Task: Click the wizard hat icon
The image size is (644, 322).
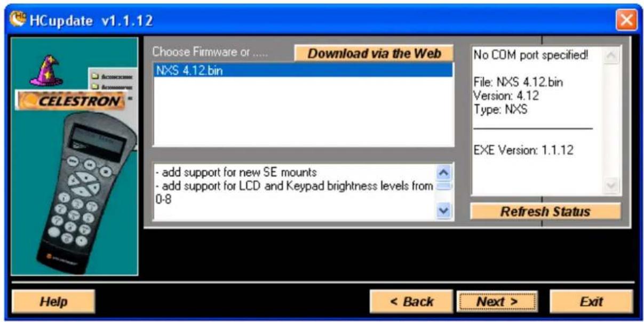Action: [46, 71]
